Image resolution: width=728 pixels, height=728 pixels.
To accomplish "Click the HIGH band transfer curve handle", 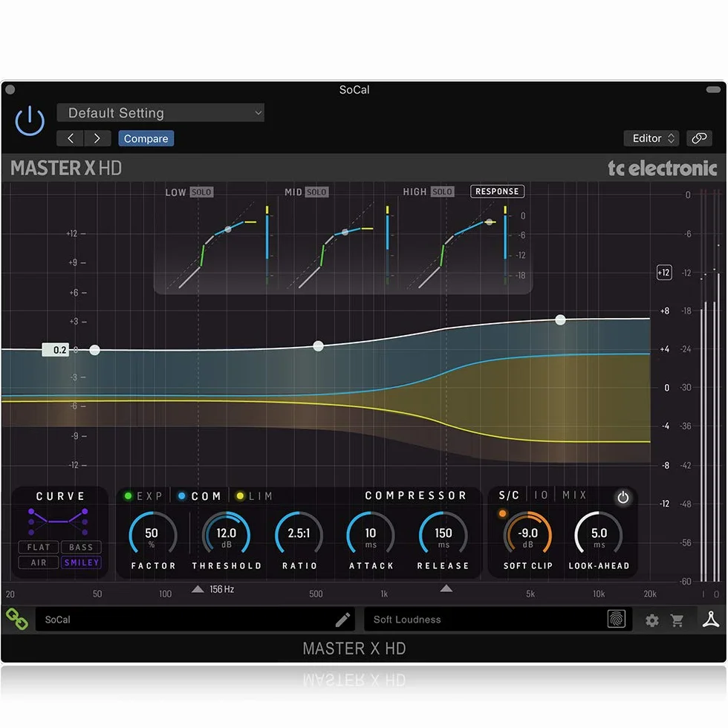I will coord(489,222).
